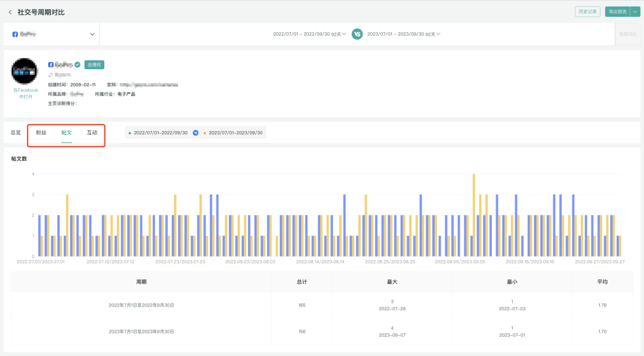Expand the arrow next to 导出报告
This screenshot has width=644, height=356.
coord(635,11)
